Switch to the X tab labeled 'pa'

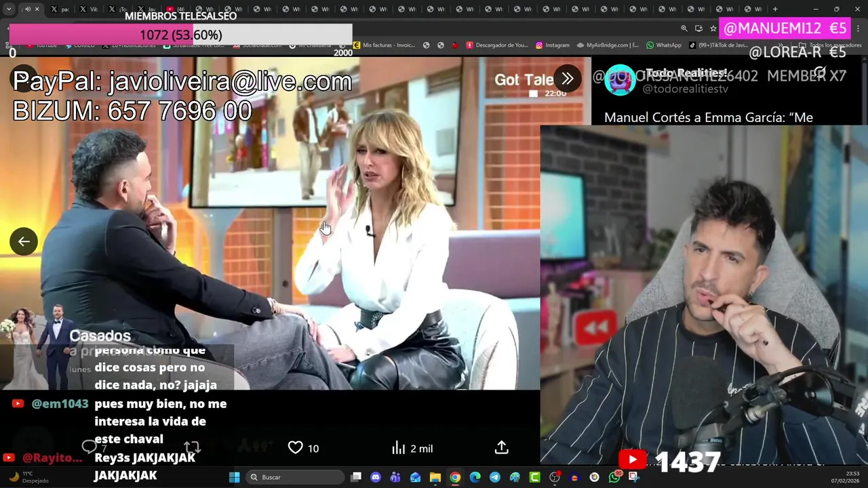click(60, 9)
